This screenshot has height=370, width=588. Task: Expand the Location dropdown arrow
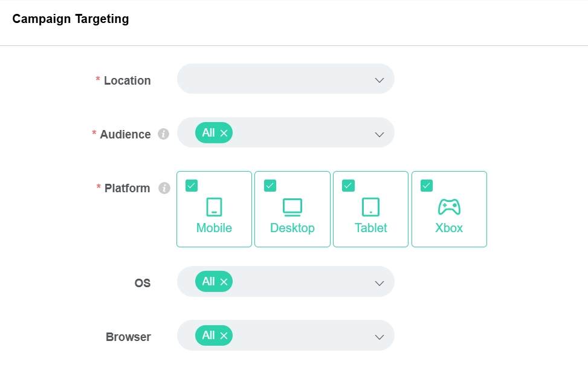pos(380,80)
